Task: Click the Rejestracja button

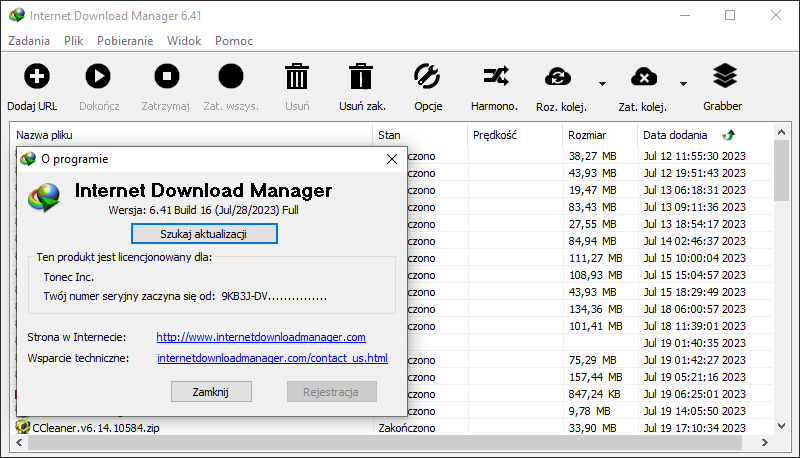Action: (x=332, y=392)
